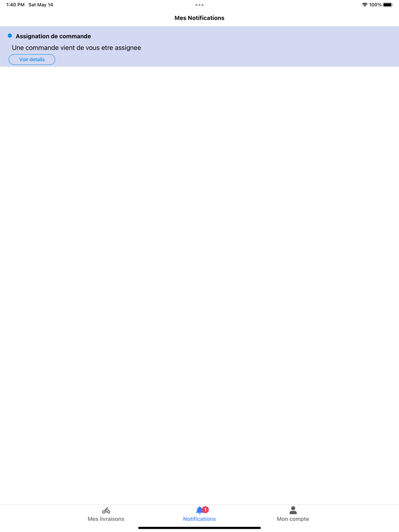Tap the 100% battery percentage
This screenshot has height=532, width=399.
point(375,5)
